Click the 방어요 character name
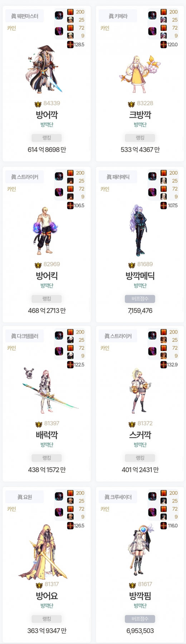Viewport: 186px width, 644px height. [46, 596]
